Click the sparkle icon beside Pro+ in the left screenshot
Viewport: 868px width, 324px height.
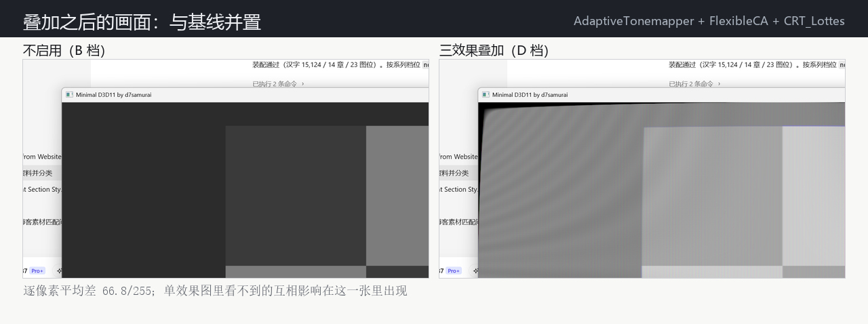pos(58,271)
